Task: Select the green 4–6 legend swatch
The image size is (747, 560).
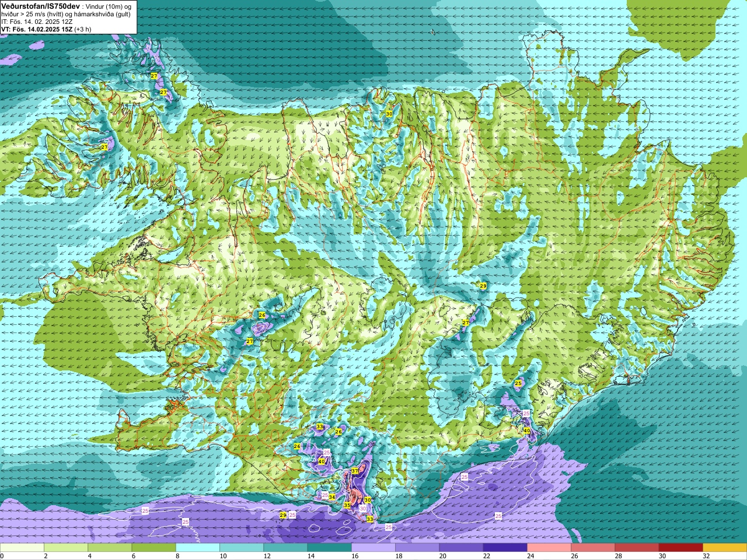Action: [x=110, y=548]
